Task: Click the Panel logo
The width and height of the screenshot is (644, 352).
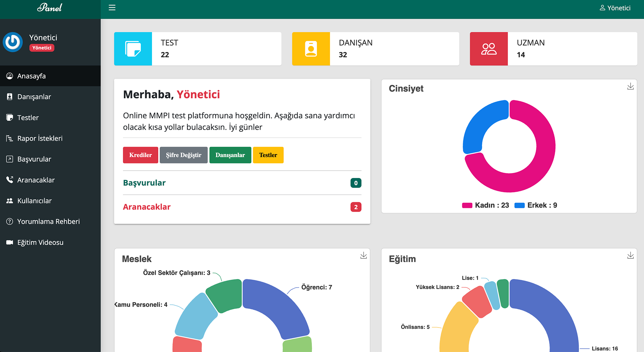Action: (50, 8)
